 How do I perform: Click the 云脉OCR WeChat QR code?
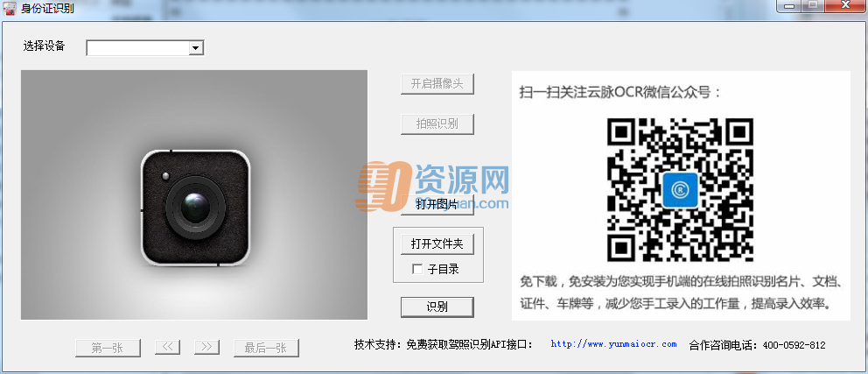pyautogui.click(x=680, y=189)
